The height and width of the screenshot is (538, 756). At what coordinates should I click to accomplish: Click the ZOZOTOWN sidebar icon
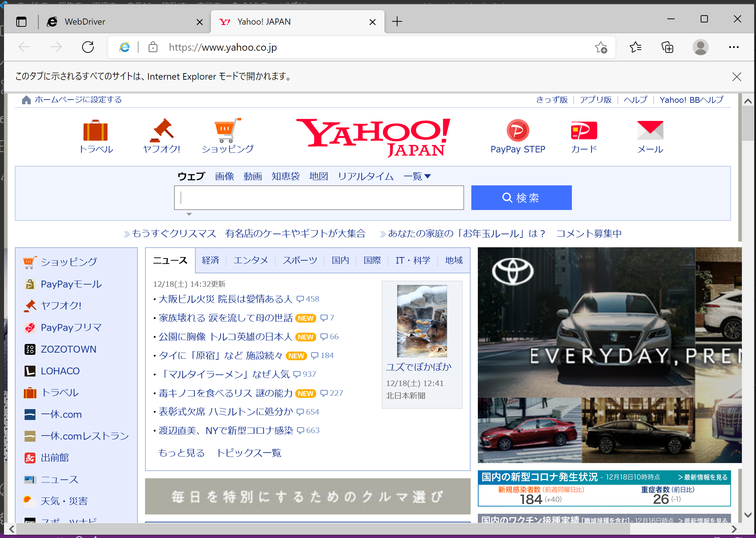[x=30, y=349]
